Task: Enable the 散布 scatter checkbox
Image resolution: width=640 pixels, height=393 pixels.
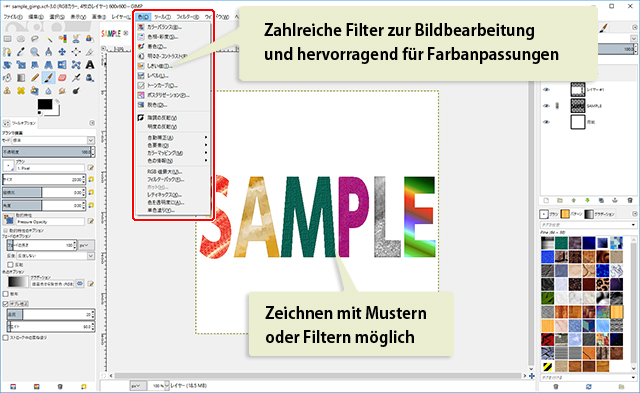Action: coord(6,294)
